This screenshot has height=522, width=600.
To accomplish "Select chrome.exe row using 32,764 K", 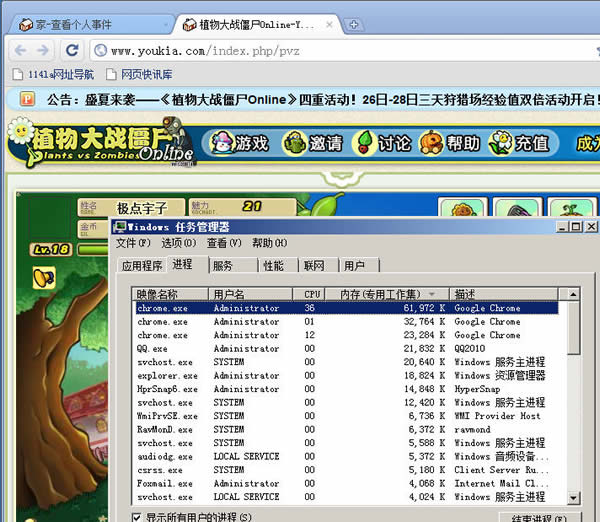I will point(347,321).
